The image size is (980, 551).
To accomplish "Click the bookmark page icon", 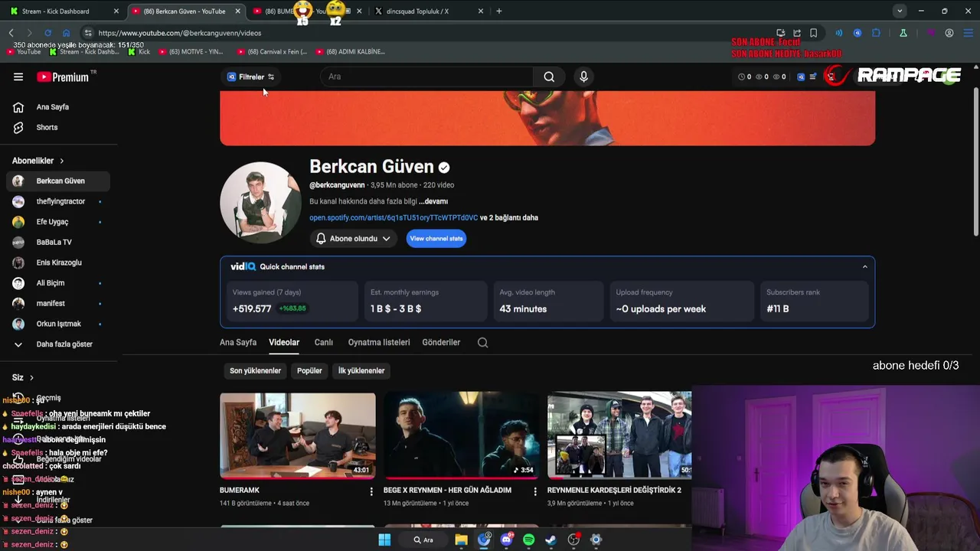I will 813,33.
